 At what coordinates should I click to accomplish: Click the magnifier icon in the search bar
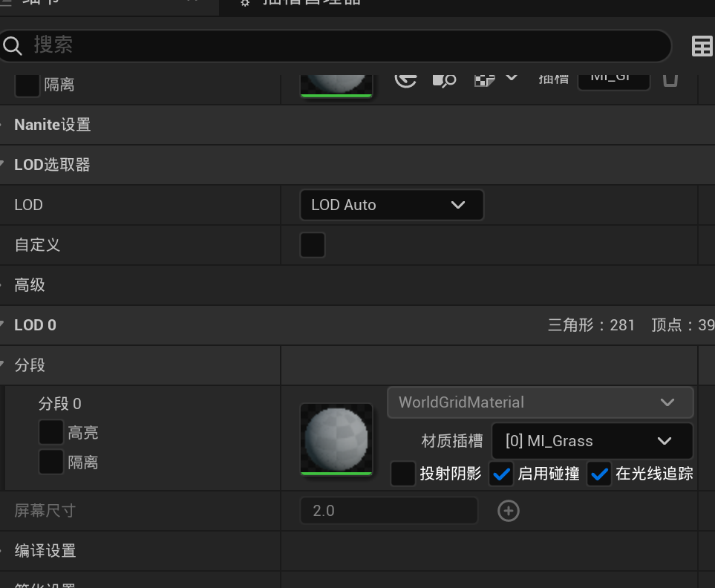(13, 46)
